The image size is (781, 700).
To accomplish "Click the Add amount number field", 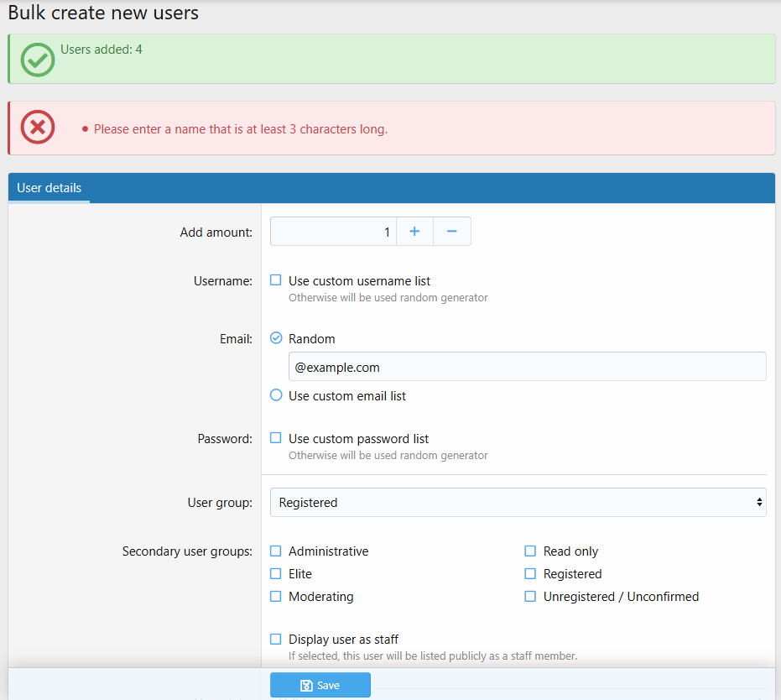I will (333, 232).
